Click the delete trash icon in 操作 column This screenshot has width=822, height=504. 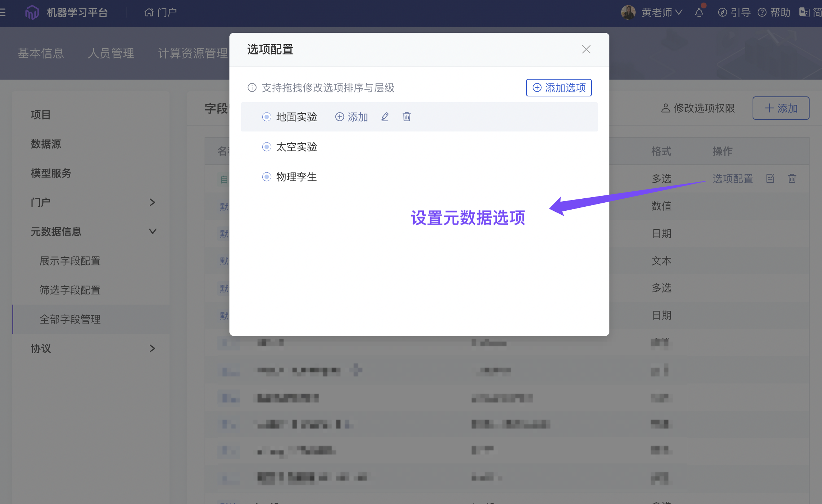point(792,179)
